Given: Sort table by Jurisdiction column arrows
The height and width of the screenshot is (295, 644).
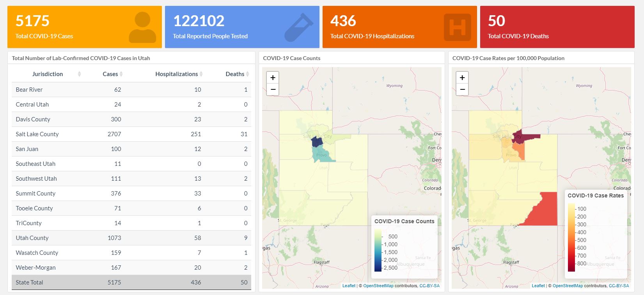Looking at the screenshot, I should [79, 74].
